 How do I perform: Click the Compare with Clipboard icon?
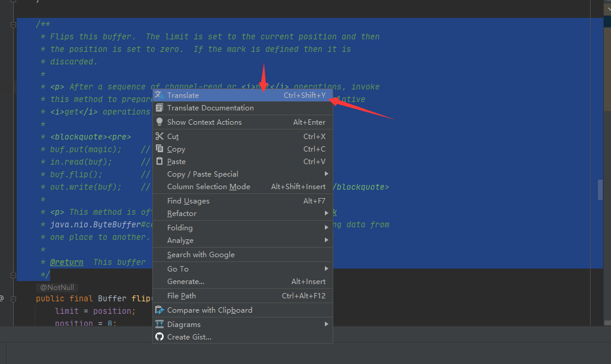pos(159,310)
